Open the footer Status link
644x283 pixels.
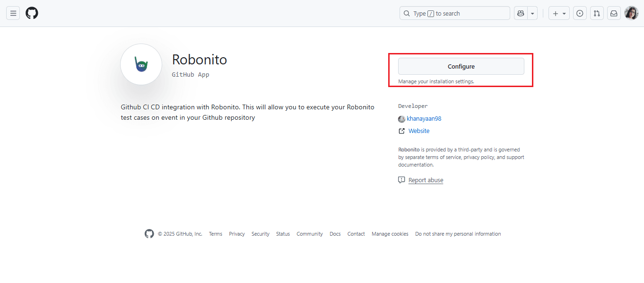[x=283, y=234]
